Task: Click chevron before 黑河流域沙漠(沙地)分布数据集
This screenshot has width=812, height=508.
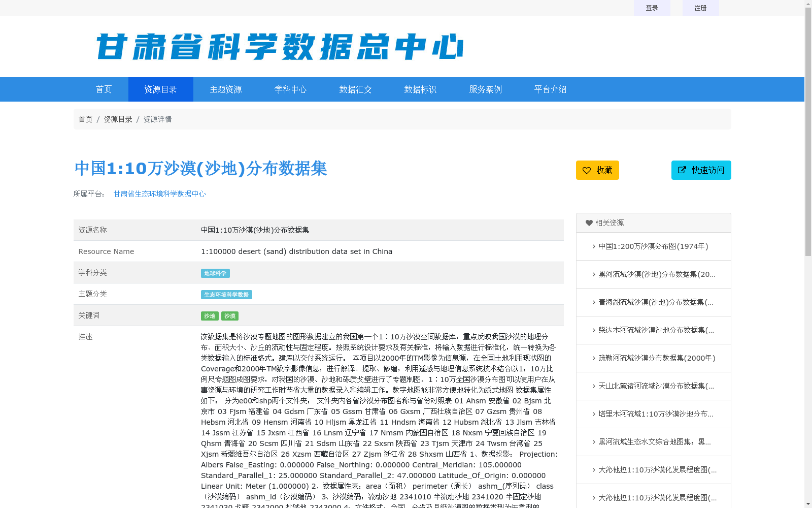Action: [594, 274]
